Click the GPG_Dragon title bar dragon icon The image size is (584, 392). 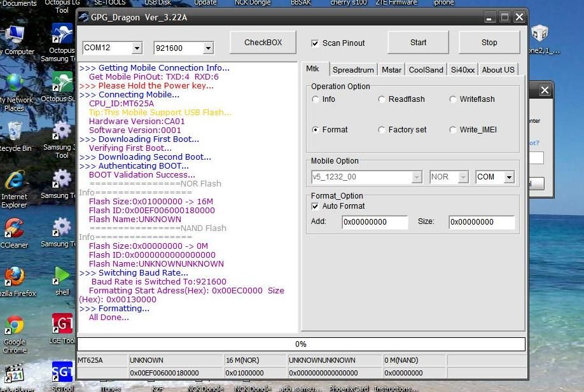point(83,17)
